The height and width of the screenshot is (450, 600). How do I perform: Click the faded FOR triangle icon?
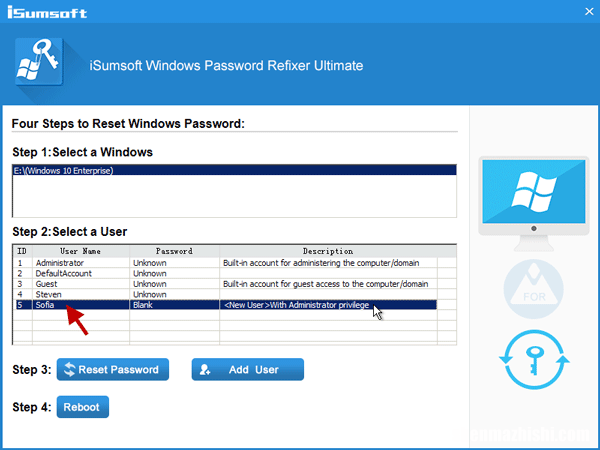(533, 289)
